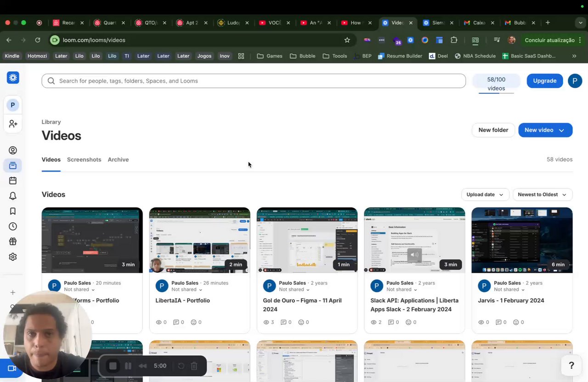588x382 pixels.
Task: Open the Games bookmarks folder
Action: click(270, 56)
